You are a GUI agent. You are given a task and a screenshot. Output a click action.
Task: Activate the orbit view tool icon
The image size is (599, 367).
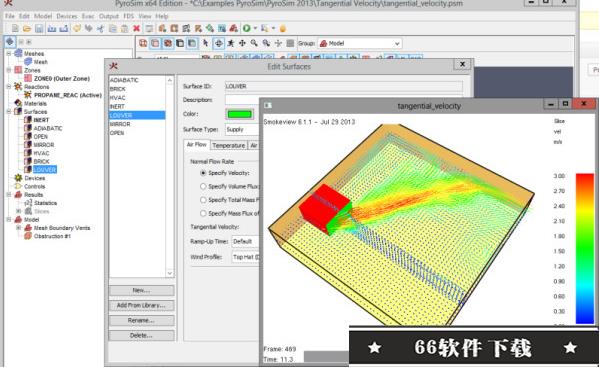point(218,43)
